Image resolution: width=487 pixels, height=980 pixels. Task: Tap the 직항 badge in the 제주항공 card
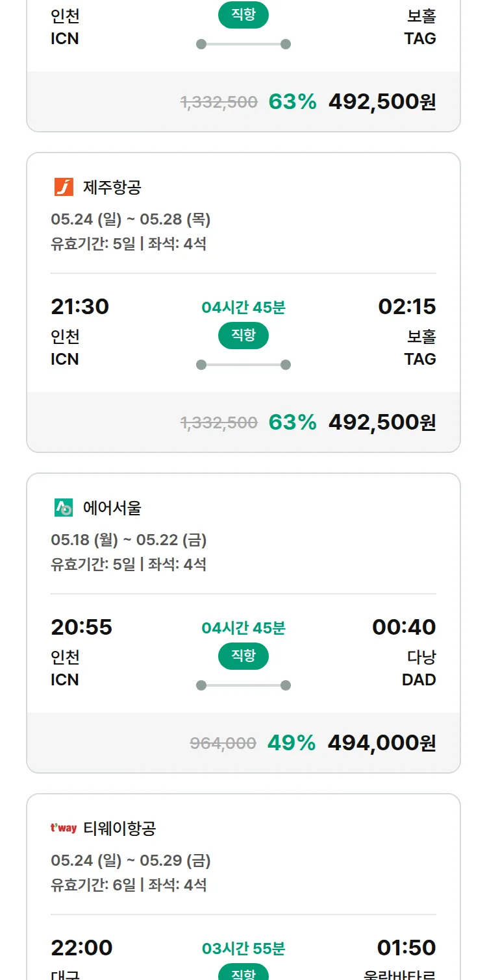click(243, 336)
